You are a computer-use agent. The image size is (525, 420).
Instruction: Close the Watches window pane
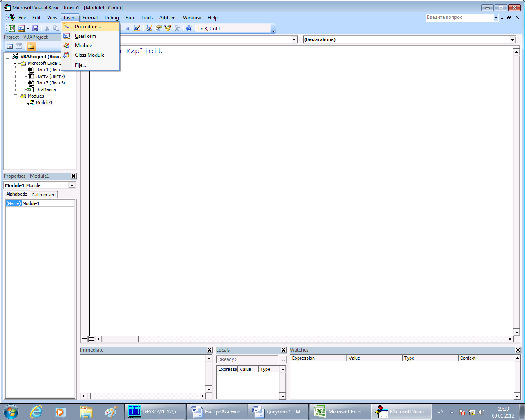518,350
